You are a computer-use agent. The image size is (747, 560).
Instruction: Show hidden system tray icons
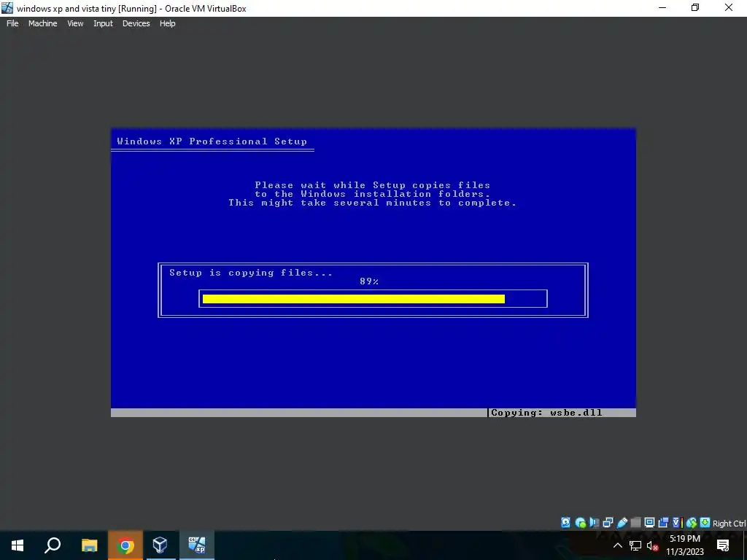[x=617, y=545]
